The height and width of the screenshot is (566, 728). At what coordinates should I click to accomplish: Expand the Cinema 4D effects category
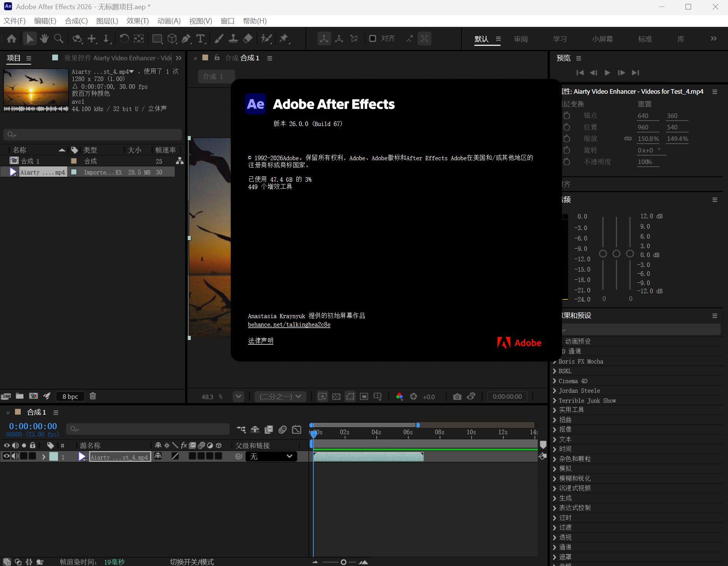tap(554, 381)
